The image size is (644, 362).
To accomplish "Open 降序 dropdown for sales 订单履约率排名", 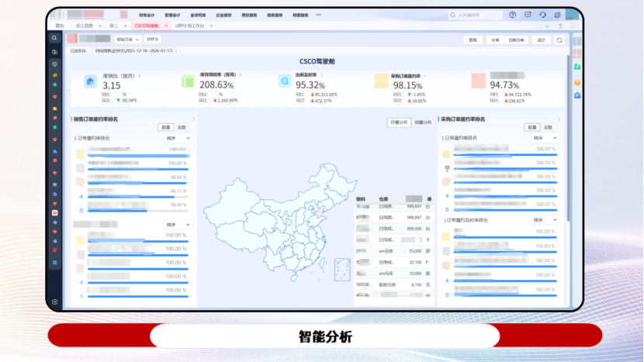I will [178, 138].
